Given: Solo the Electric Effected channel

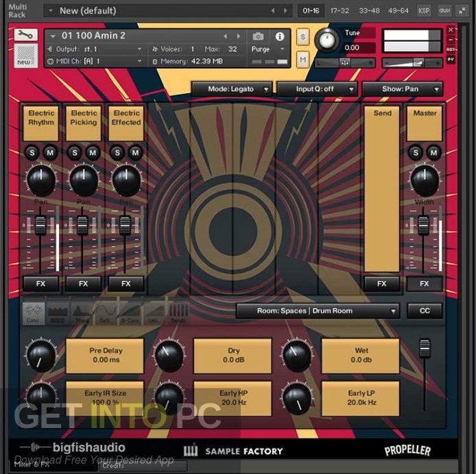Looking at the screenshot, I should pos(117,152).
